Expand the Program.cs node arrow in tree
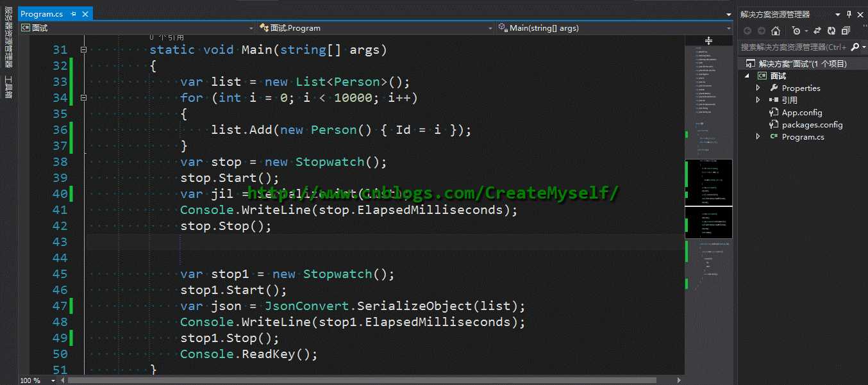 [x=758, y=136]
